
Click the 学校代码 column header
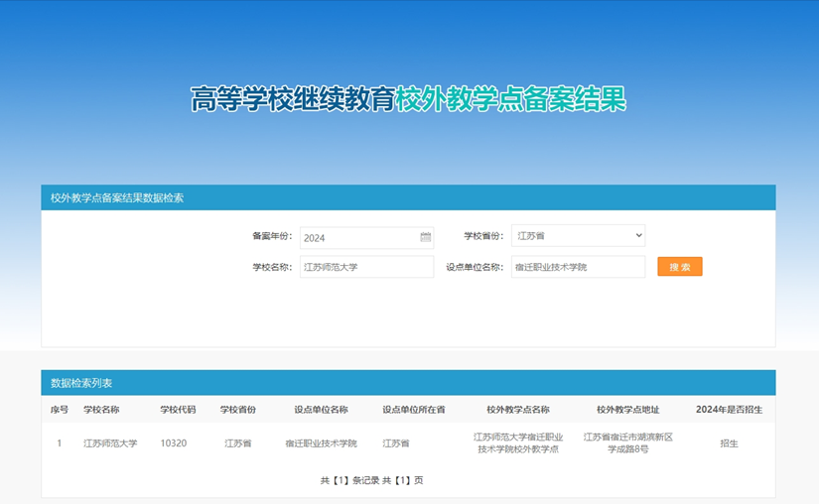click(x=178, y=410)
